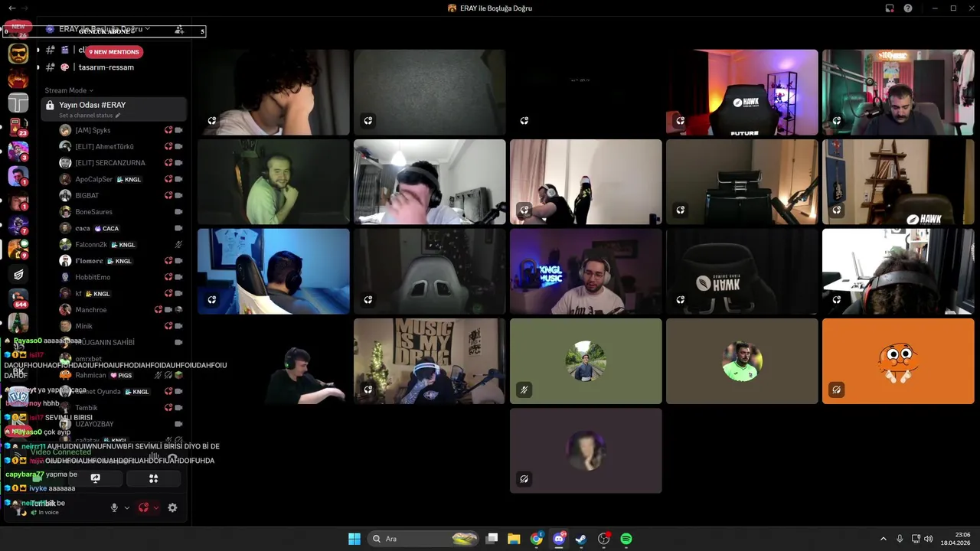Screen dimensions: 980x551
Task: Open the video tile with the purple HAWK chair
Action: pos(742,93)
